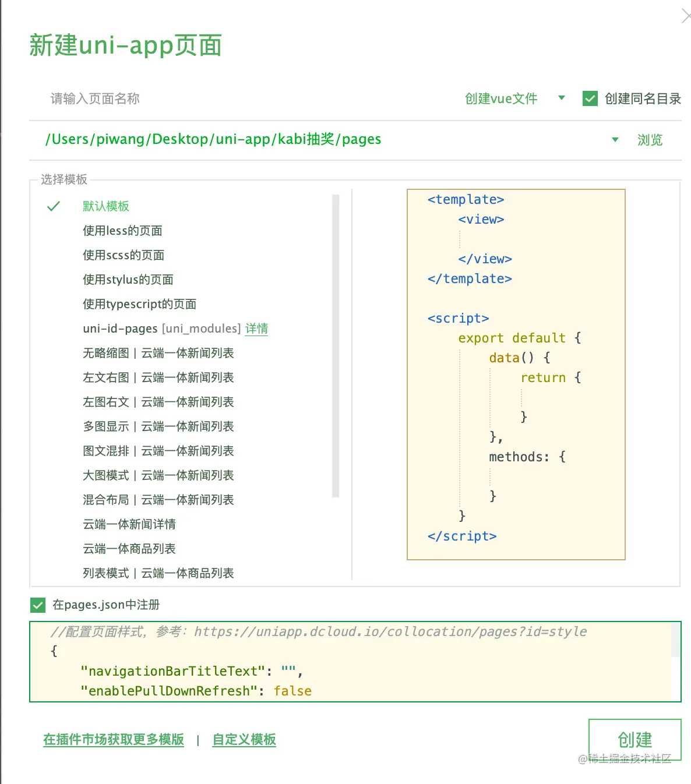This screenshot has height=784, width=691.
Task: Select 图文混排 | 云端一体新闻列表 template
Action: [158, 451]
